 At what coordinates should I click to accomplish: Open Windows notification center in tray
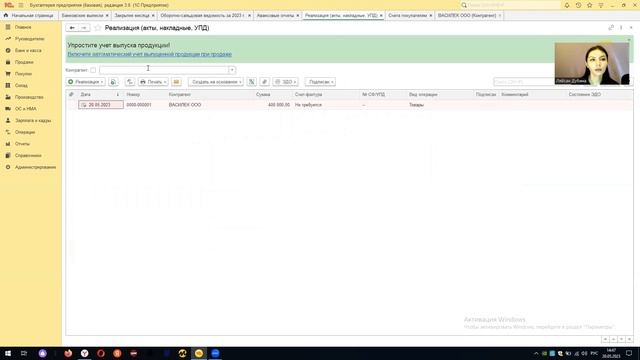pyautogui.click(x=629, y=353)
